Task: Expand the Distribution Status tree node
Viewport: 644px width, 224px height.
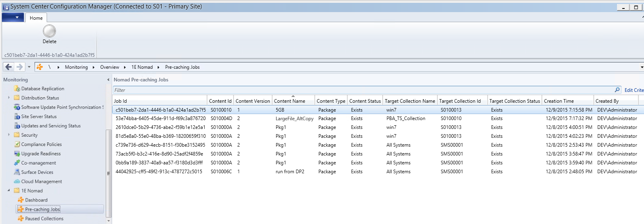Action: point(9,97)
